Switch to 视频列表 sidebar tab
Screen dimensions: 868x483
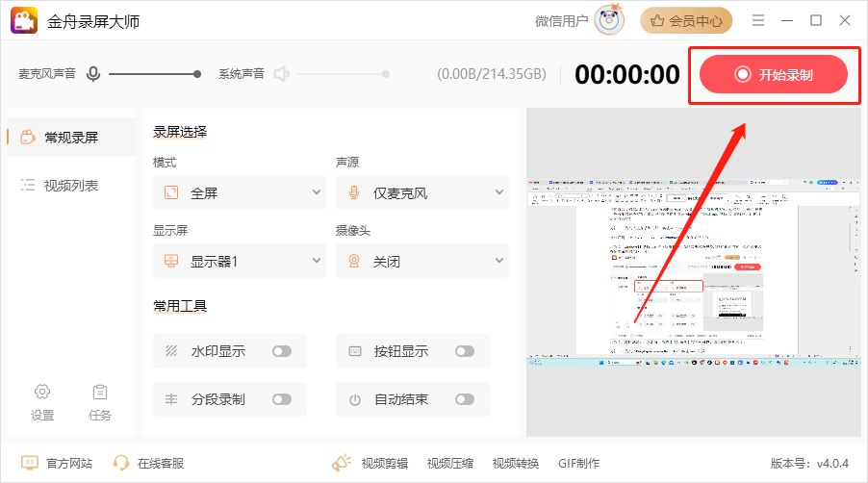coord(71,186)
